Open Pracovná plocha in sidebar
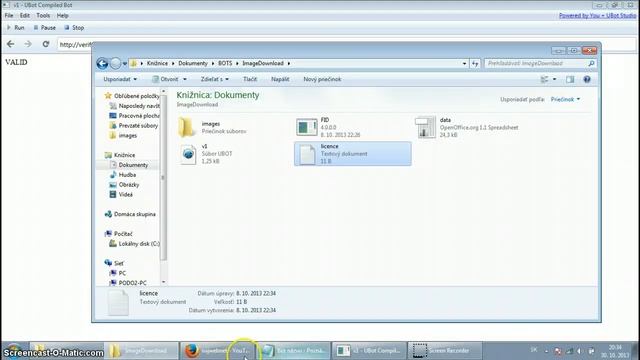640x360 pixels. click(x=135, y=116)
